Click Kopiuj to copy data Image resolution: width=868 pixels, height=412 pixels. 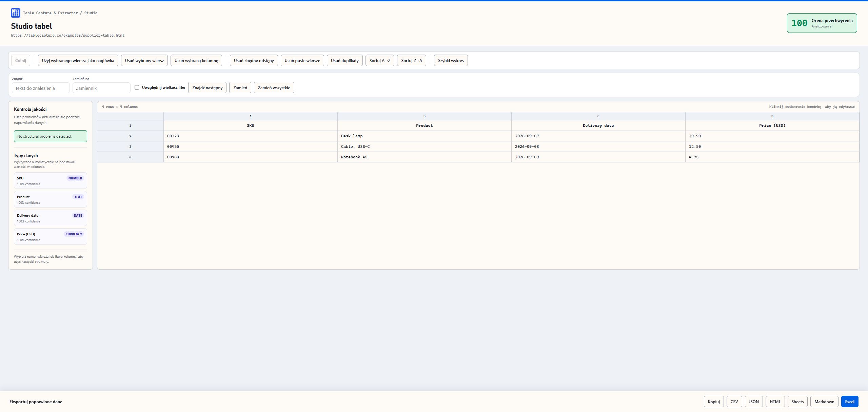(x=714, y=401)
